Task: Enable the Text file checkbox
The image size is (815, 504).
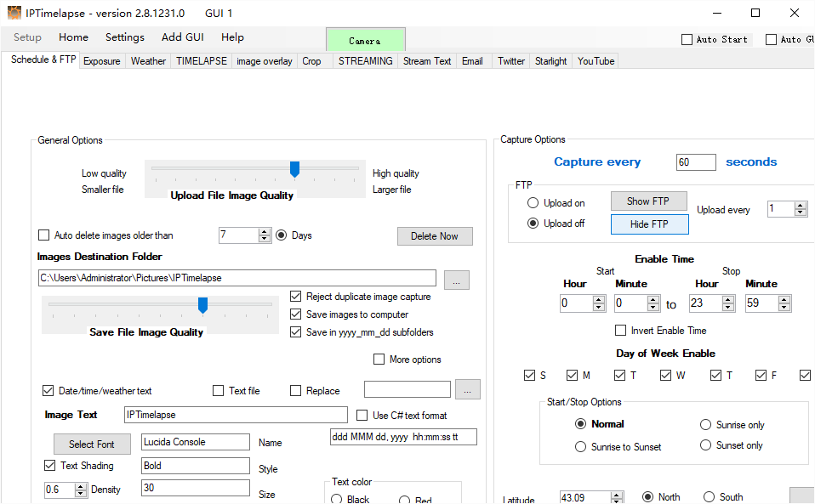Action: tap(219, 390)
